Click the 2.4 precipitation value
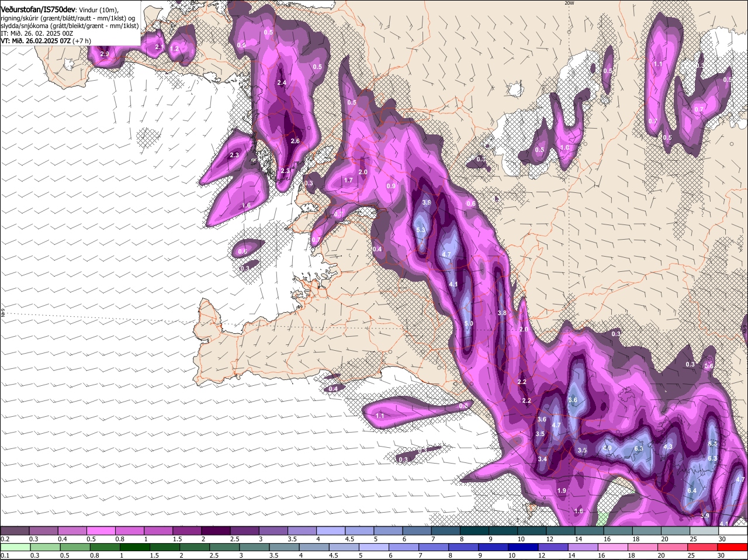This screenshot has width=748, height=560. tap(282, 82)
